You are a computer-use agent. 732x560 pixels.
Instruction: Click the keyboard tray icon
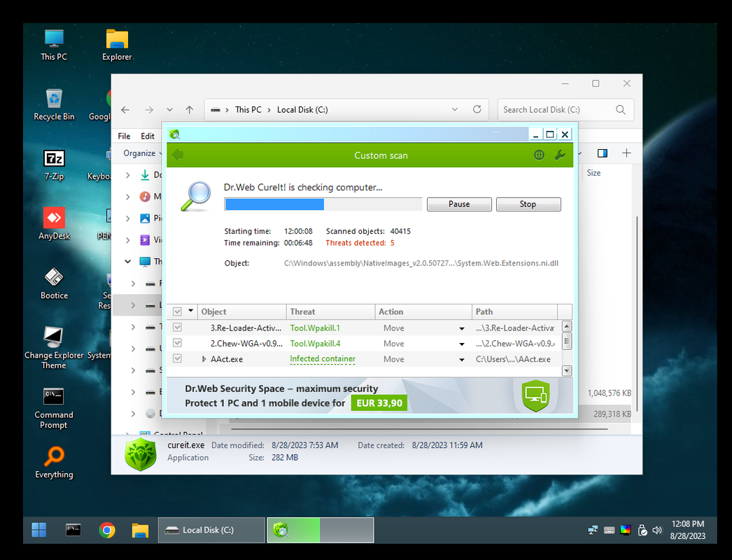coord(609,530)
